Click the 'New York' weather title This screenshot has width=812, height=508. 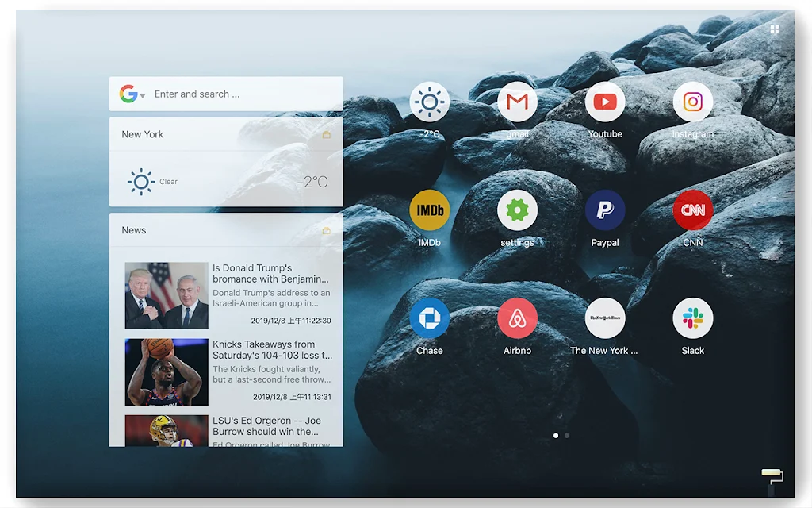(143, 134)
